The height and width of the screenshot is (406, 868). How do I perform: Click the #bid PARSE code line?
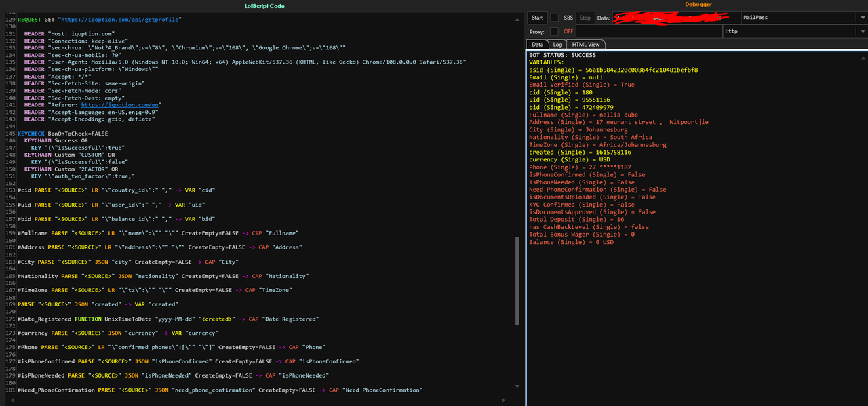(116, 219)
